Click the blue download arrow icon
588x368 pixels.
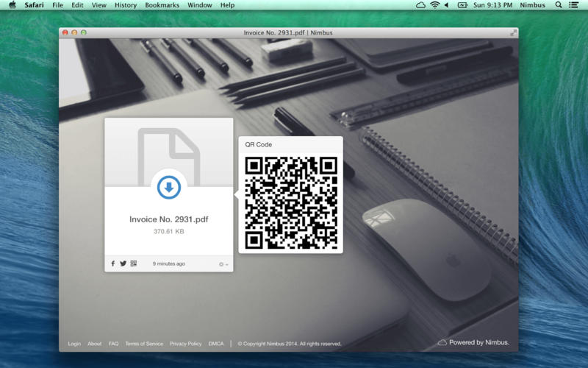tap(169, 188)
